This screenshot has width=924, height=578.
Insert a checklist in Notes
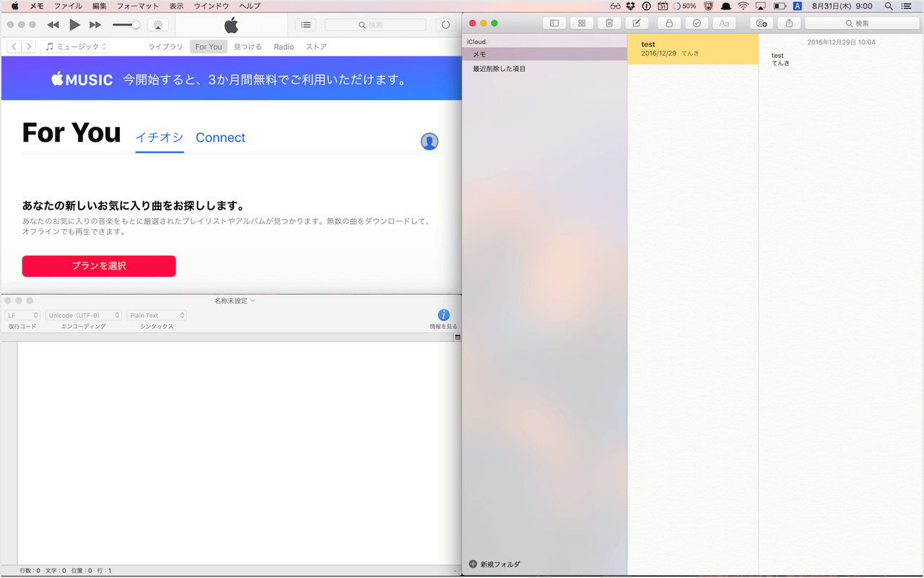697,23
